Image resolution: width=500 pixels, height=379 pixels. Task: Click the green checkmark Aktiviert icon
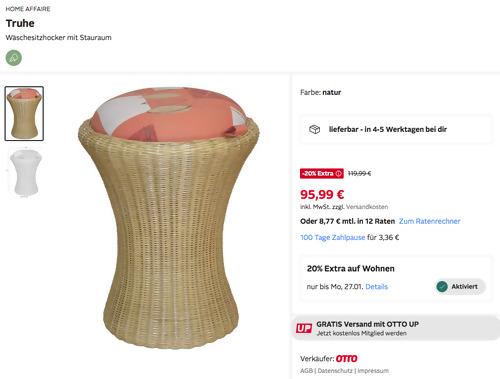click(442, 286)
